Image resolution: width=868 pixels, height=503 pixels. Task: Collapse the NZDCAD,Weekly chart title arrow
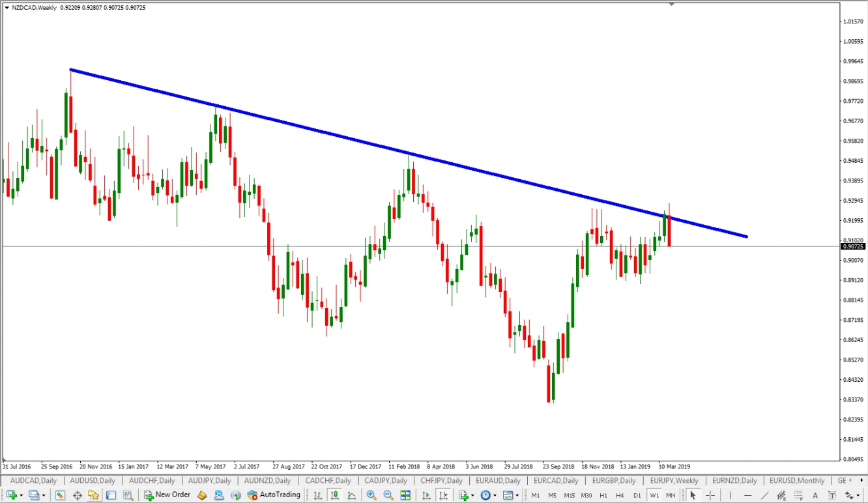click(x=7, y=7)
